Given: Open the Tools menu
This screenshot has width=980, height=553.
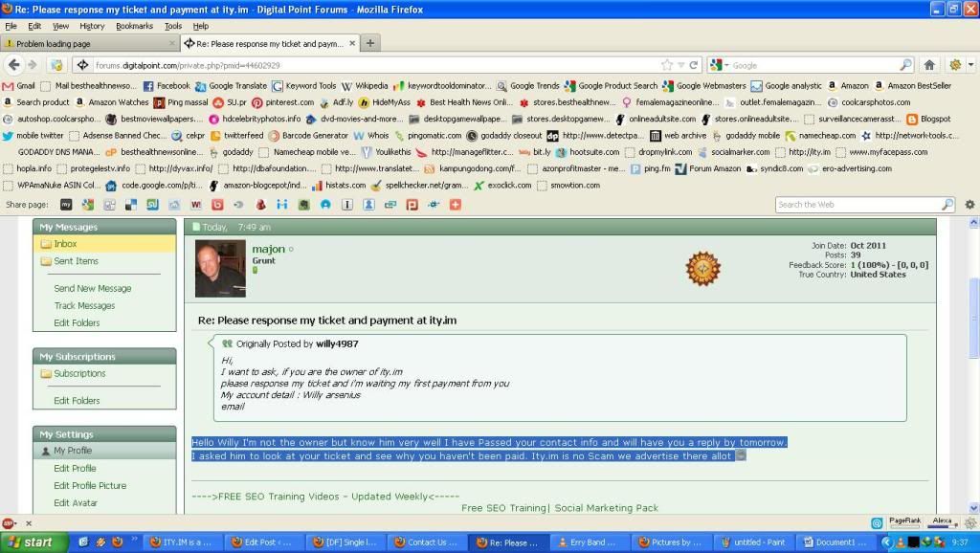Looking at the screenshot, I should pos(173,26).
